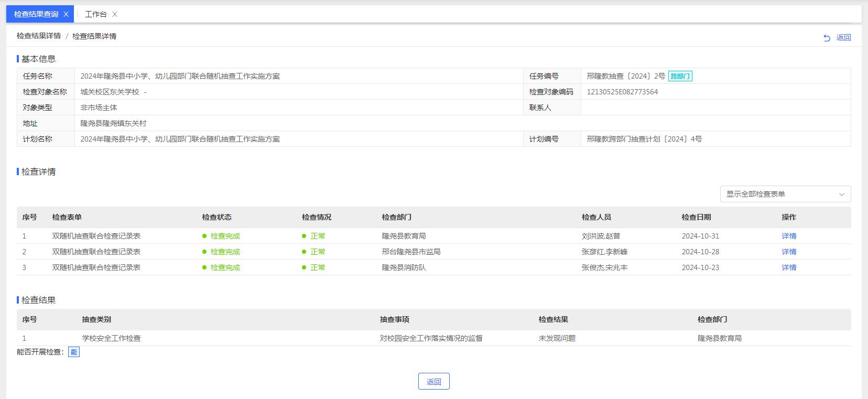Select the 检查结果查询 tab
Screen dimensions: 868x399
tap(36, 14)
